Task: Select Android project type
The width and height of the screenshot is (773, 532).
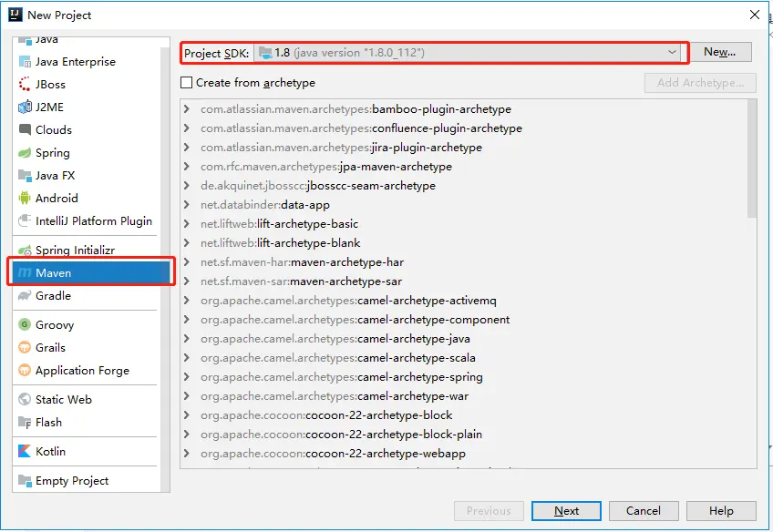Action: 87,198
